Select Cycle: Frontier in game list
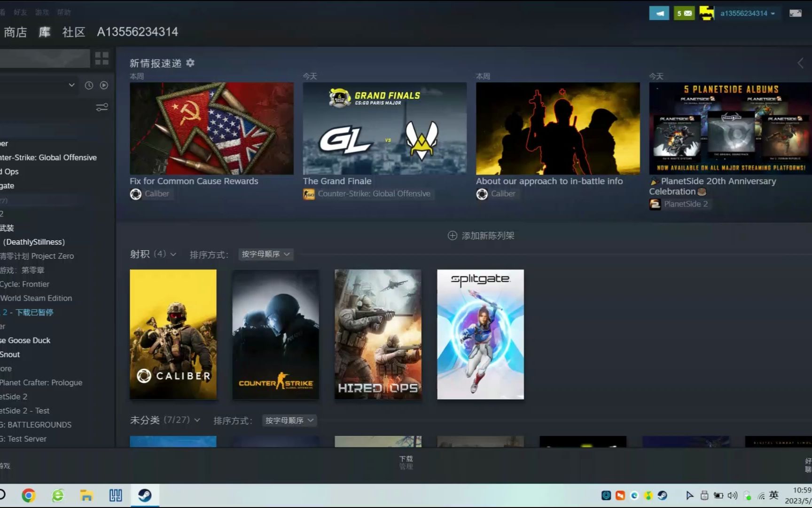The height and width of the screenshot is (508, 812). click(24, 284)
